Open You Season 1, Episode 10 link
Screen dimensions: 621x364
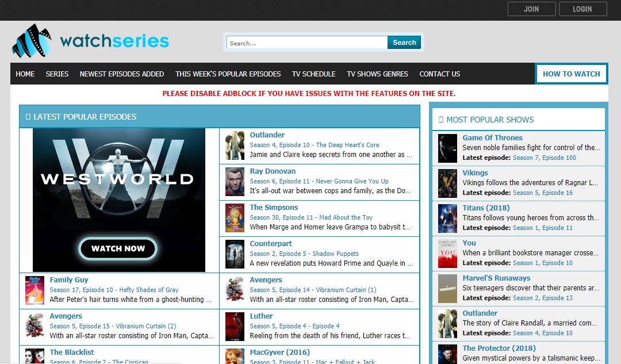(x=543, y=263)
